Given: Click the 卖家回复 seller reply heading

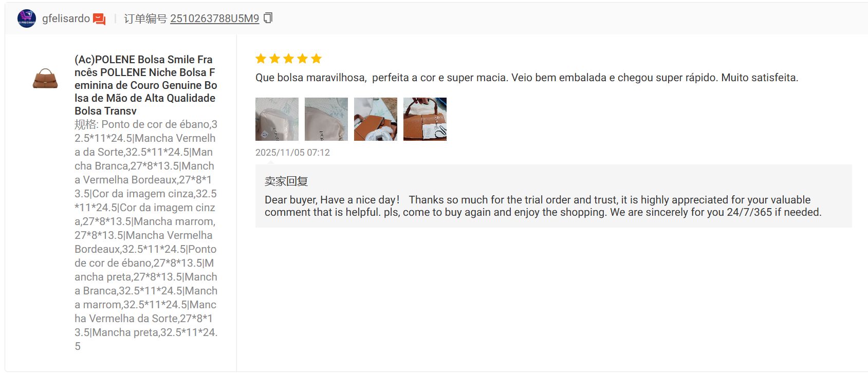Looking at the screenshot, I should (286, 181).
